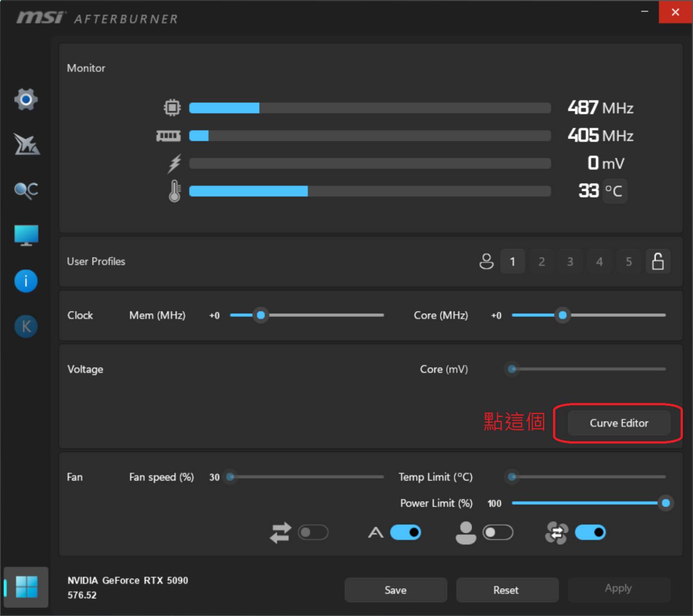693x616 pixels.
Task: Launch the OC Scanner icon
Action: click(26, 190)
